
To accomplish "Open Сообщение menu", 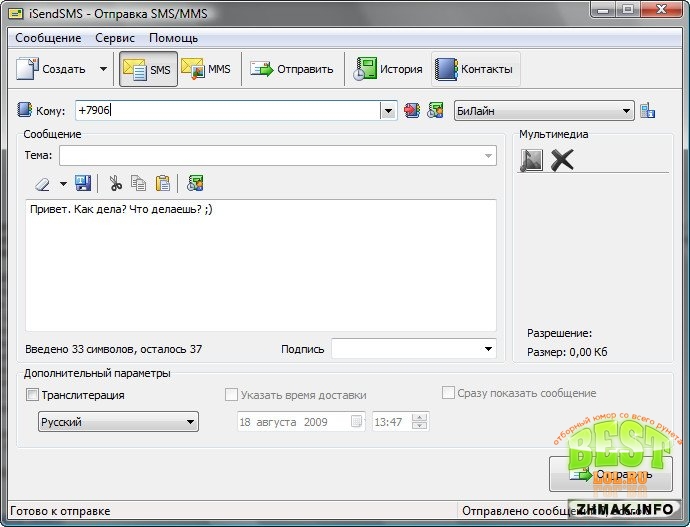I will (48, 38).
